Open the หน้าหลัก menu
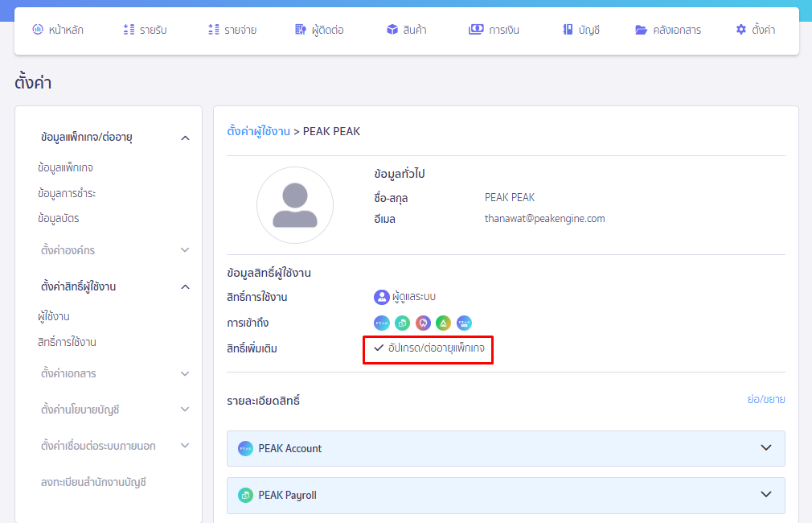This screenshot has height=523, width=812. pos(66,30)
